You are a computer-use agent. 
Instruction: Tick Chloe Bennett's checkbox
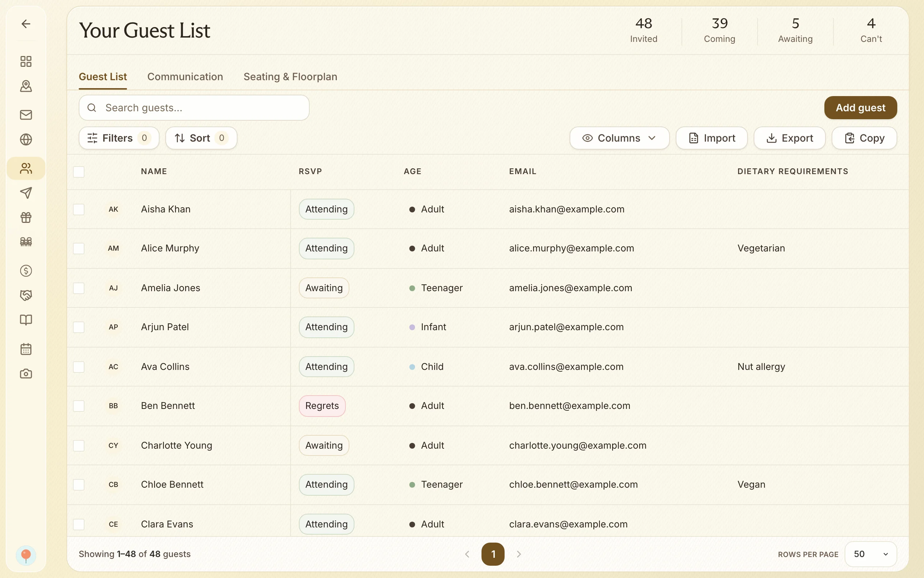coord(79,484)
